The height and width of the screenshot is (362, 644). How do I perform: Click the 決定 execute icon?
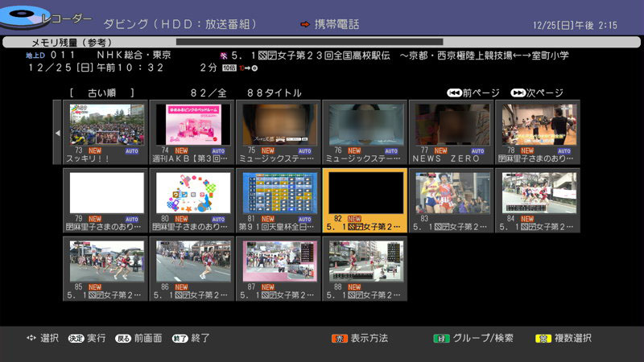[x=76, y=339]
